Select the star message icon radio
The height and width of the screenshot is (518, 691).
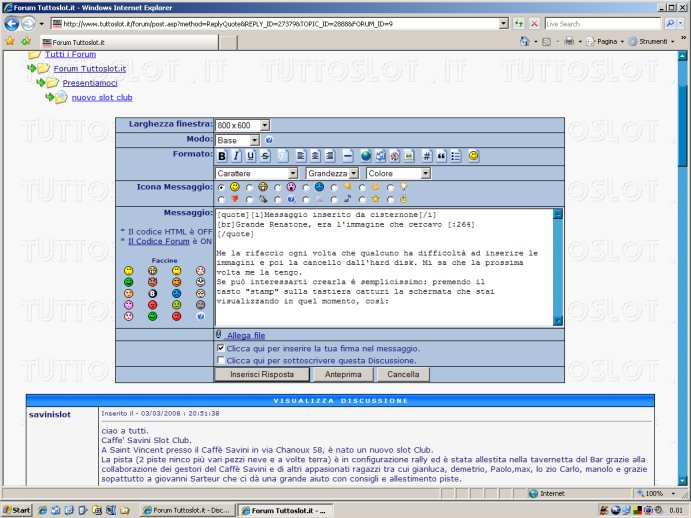coord(362,200)
